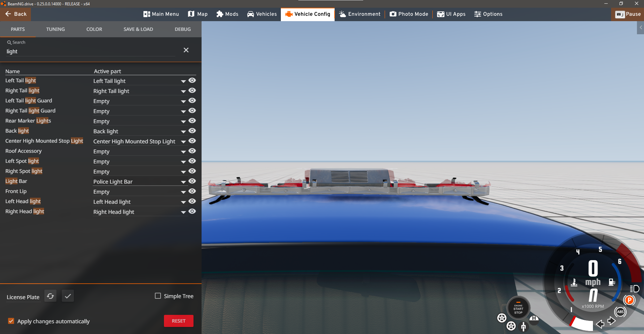
Task: Open the Right Spot light dropdown
Action: click(140, 172)
